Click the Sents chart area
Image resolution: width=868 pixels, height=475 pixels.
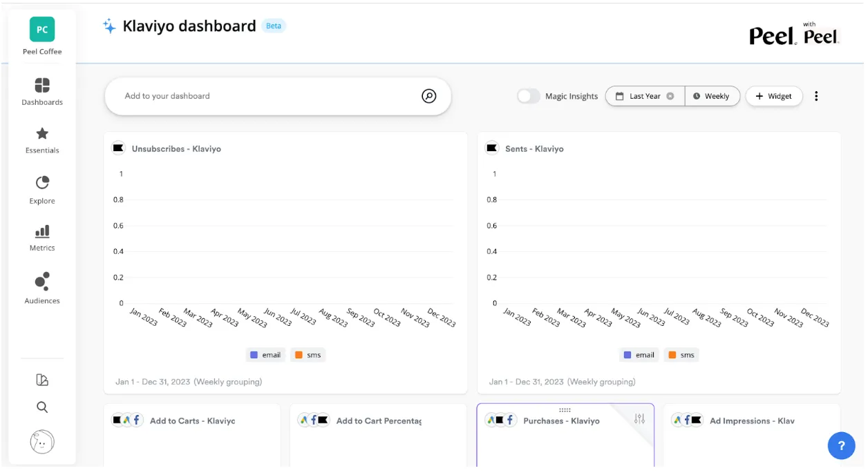point(657,238)
